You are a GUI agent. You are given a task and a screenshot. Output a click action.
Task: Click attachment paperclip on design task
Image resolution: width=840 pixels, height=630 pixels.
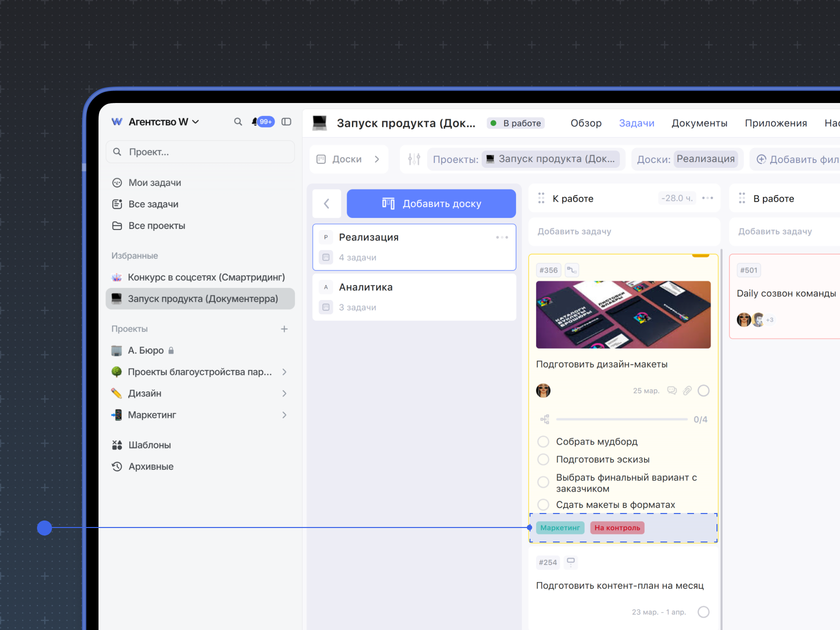(x=687, y=390)
